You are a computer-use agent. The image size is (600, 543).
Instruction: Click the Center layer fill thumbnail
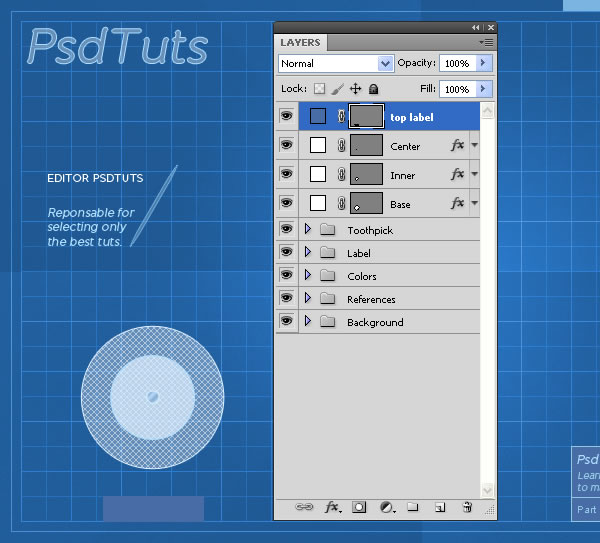coord(318,145)
